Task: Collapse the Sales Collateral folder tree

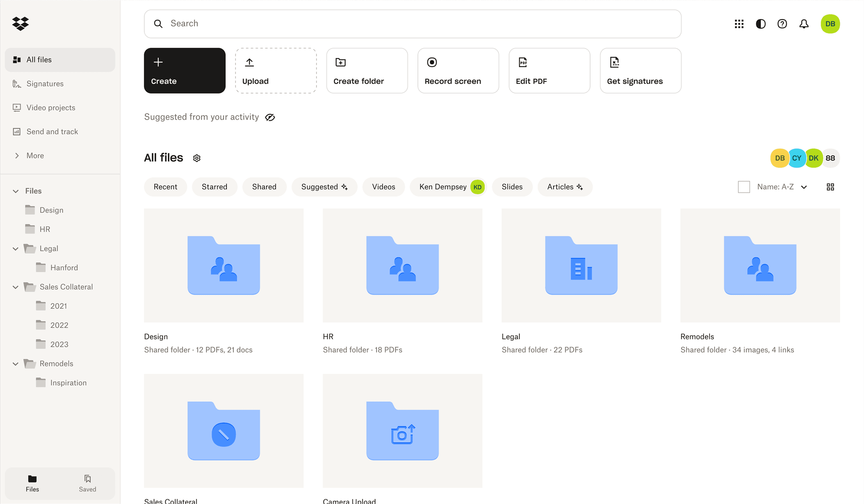Action: tap(15, 287)
